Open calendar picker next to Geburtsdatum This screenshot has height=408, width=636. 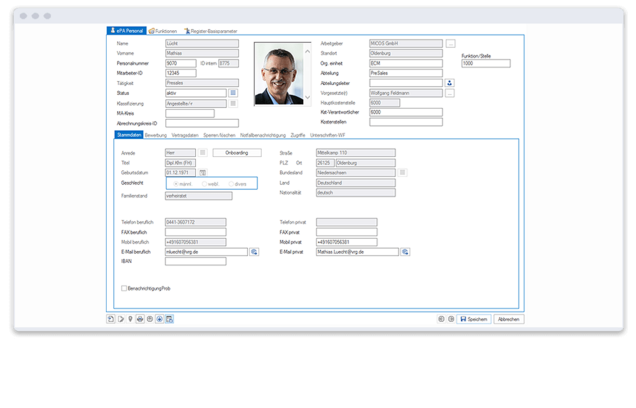point(202,173)
